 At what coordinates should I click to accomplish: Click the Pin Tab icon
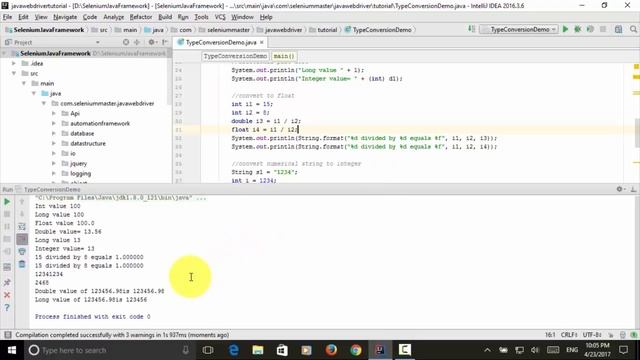click(x=7, y=282)
